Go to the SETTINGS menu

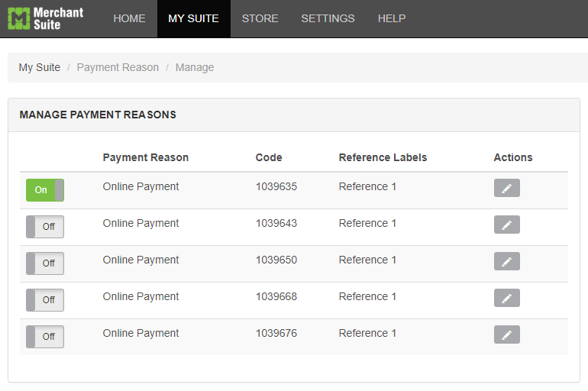point(328,18)
